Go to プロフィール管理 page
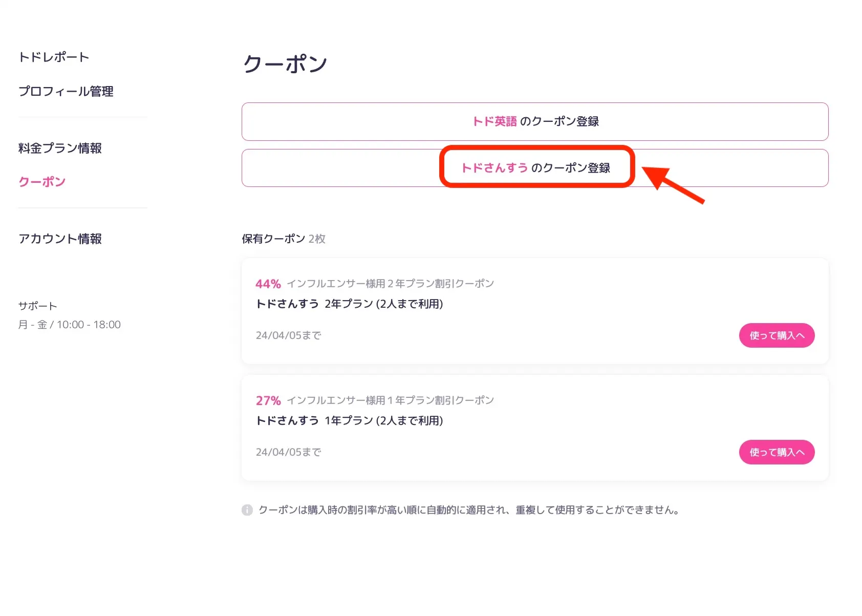The height and width of the screenshot is (616, 862). [x=66, y=91]
